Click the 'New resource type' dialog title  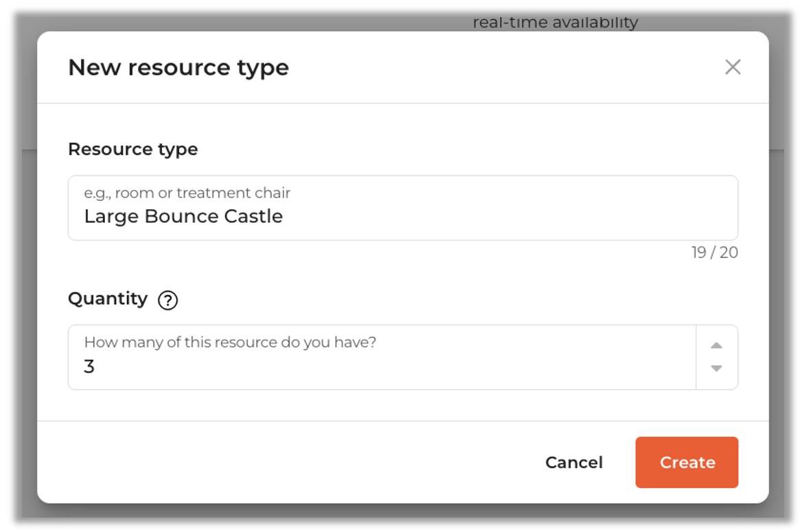[x=178, y=68]
